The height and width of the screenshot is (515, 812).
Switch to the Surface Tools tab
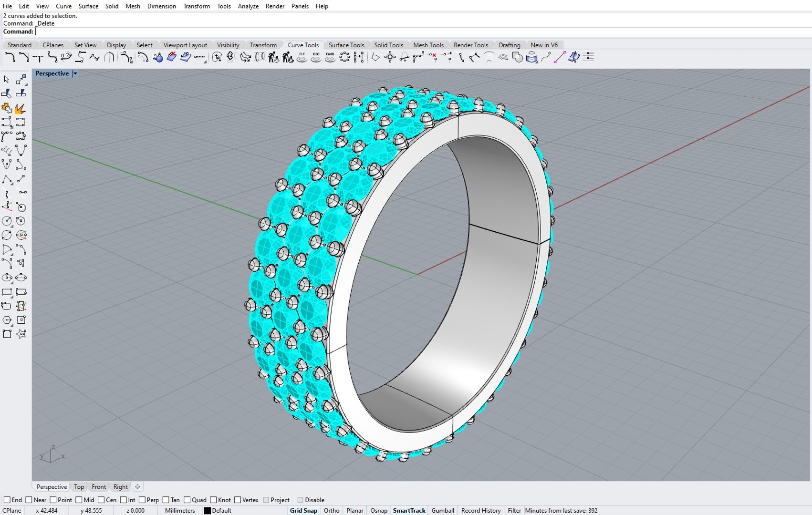click(x=346, y=45)
